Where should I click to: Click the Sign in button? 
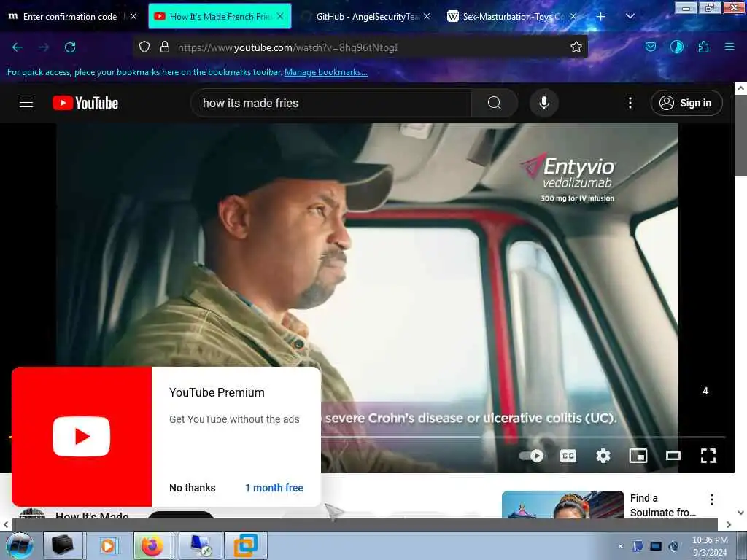(x=686, y=103)
